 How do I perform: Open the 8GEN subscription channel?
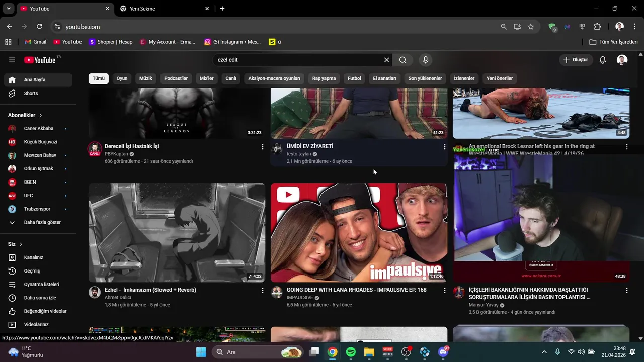click(38, 182)
